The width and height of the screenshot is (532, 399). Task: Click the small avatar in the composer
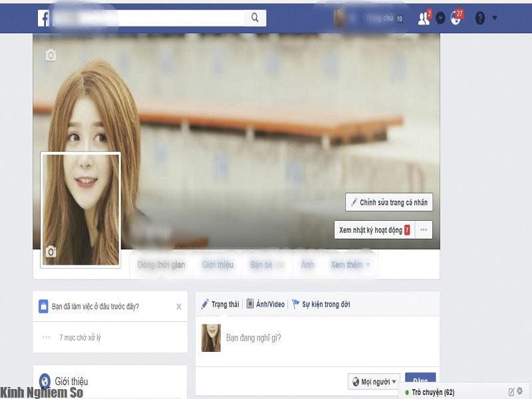[x=211, y=338]
